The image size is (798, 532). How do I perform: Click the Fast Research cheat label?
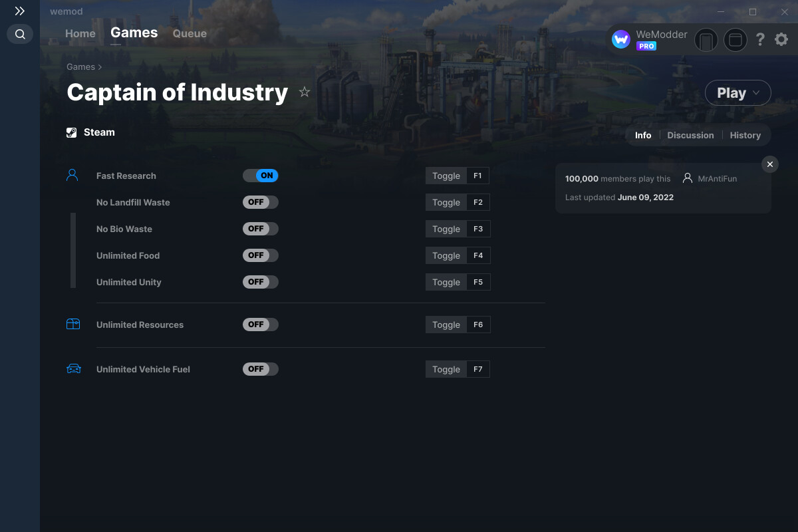126,176
